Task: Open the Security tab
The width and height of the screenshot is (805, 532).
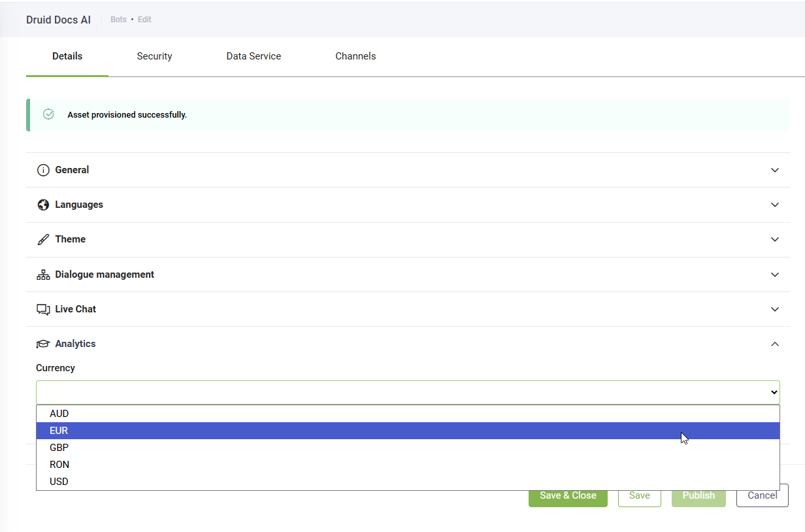Action: pyautogui.click(x=154, y=56)
